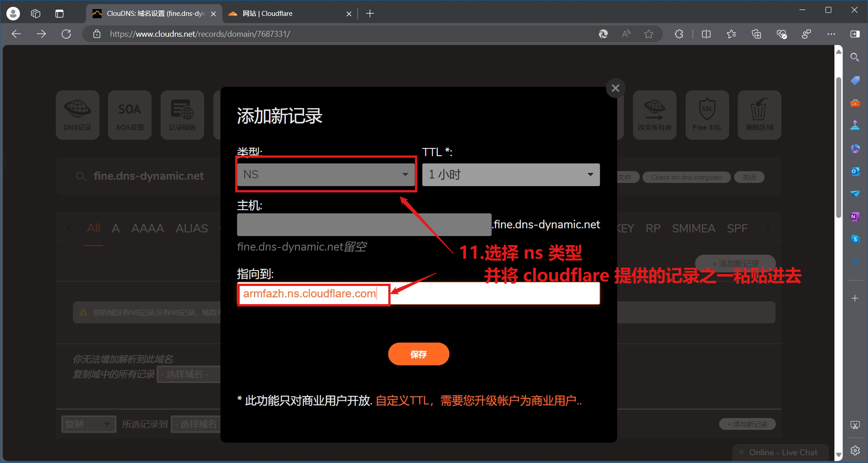The image size is (868, 463).
Task: Open 选择域名 dropdown beside 所选记录到
Action: (196, 424)
